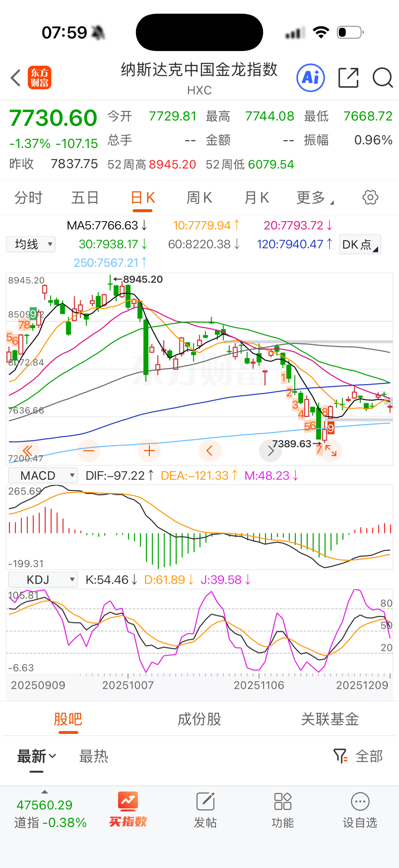Tap 全部 filter button

(x=369, y=756)
